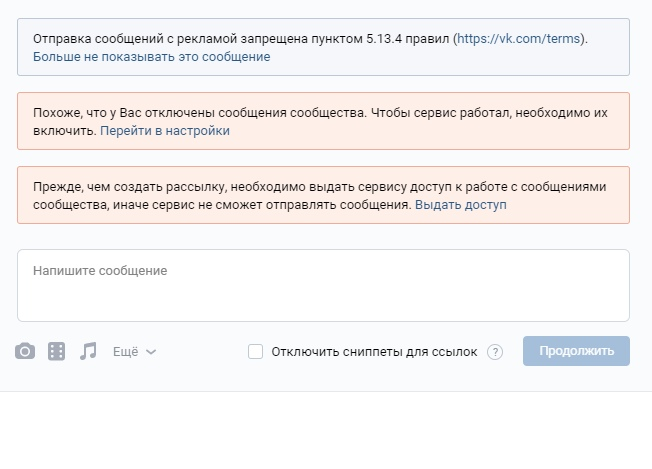Click 'Больше не показывать это сообщение'
The image size is (652, 469).
(x=151, y=57)
